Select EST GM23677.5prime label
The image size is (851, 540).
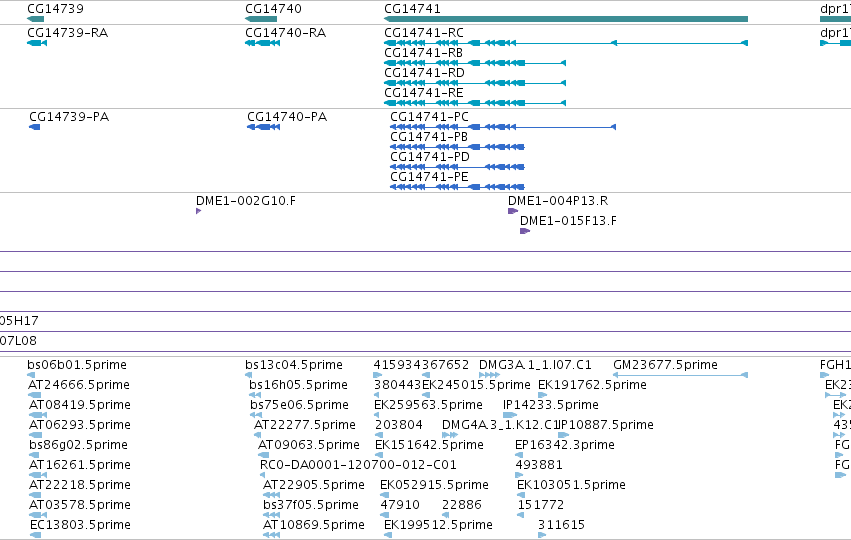click(x=665, y=365)
